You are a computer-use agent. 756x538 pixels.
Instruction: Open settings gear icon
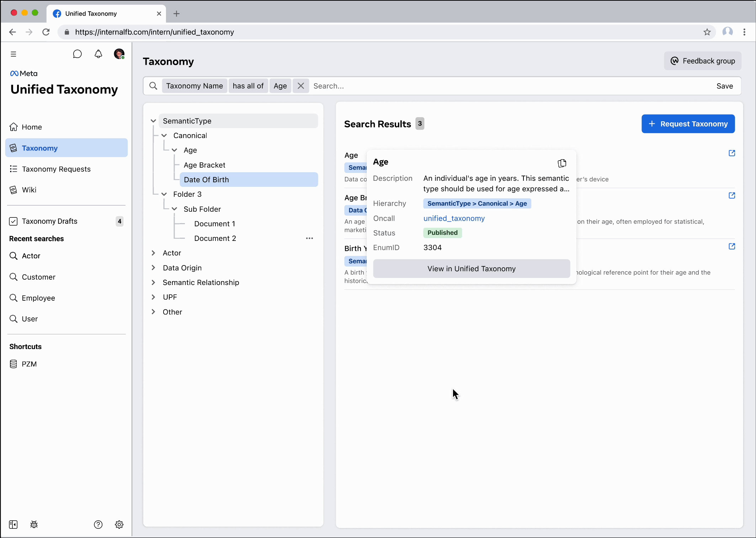coord(119,524)
